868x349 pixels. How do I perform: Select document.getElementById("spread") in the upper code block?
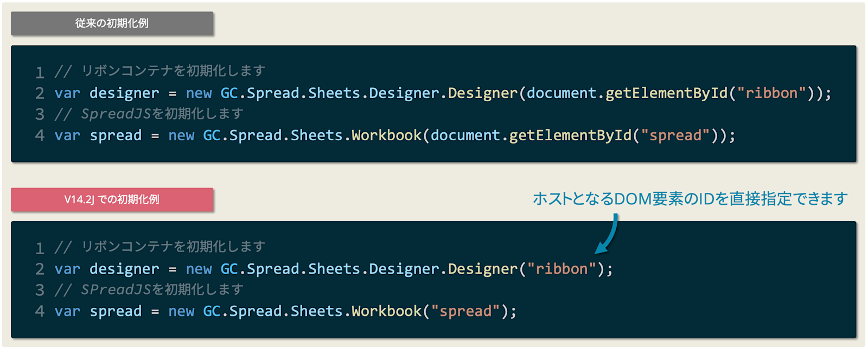pos(576,135)
